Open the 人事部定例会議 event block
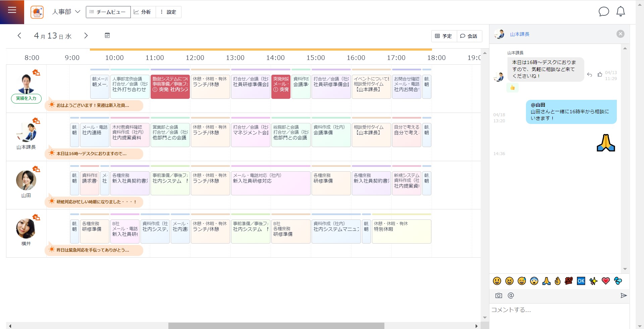The height and width of the screenshot is (329, 644). pyautogui.click(x=130, y=86)
